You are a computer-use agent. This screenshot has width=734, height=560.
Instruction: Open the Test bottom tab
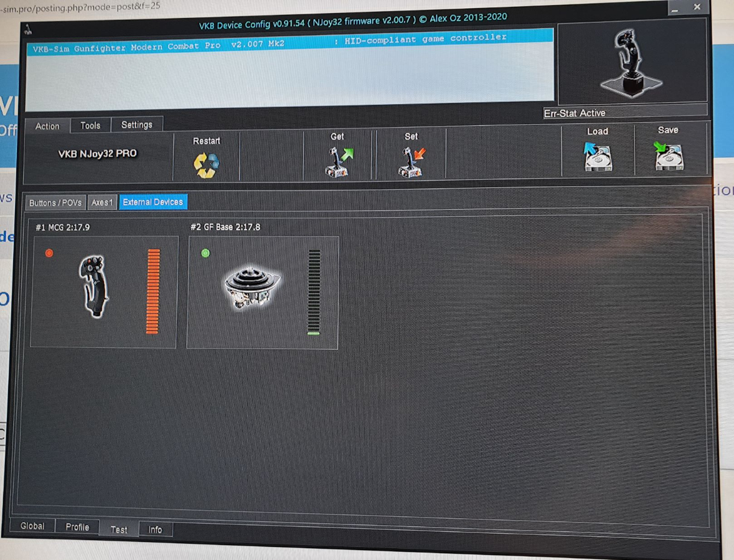point(119,529)
